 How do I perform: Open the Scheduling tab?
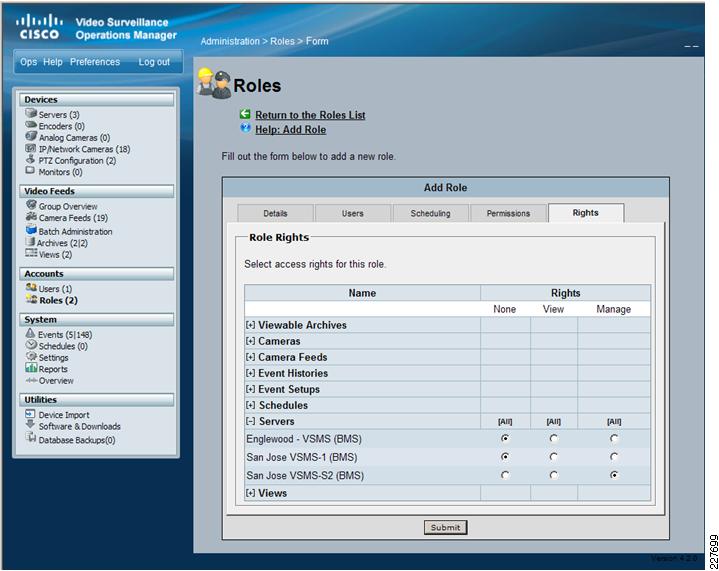(x=431, y=214)
